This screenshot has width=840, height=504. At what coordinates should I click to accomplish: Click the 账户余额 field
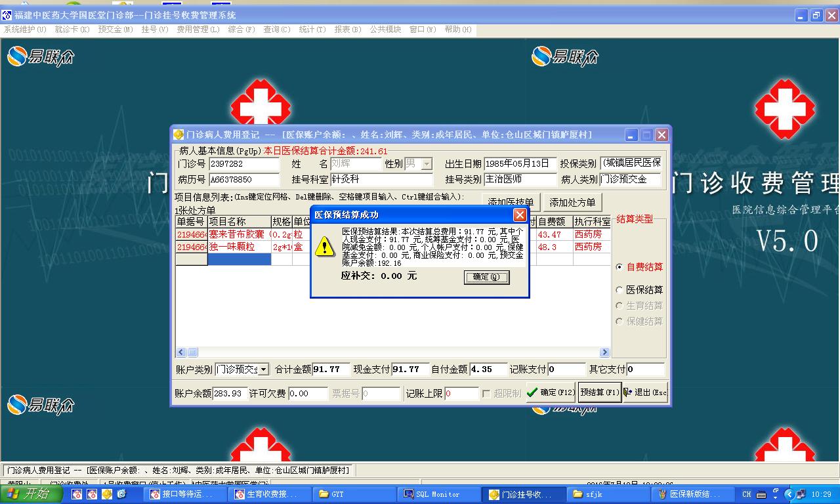tap(230, 394)
